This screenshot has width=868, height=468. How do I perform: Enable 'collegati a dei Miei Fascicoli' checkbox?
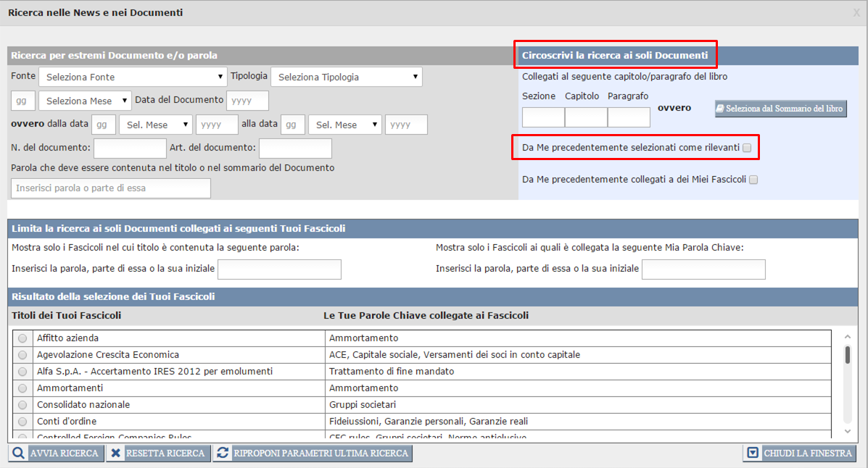click(x=753, y=180)
